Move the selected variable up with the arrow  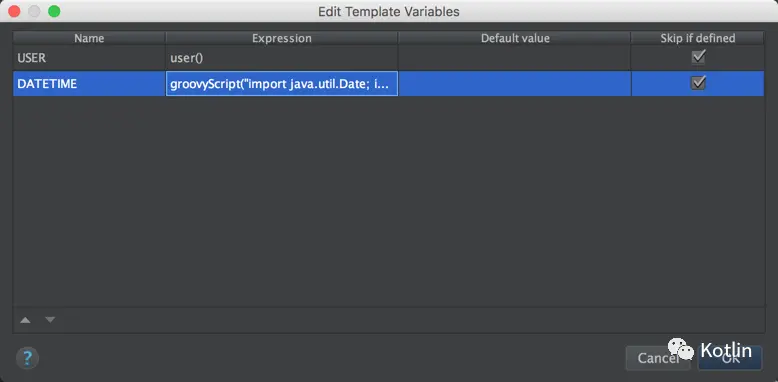click(x=25, y=320)
